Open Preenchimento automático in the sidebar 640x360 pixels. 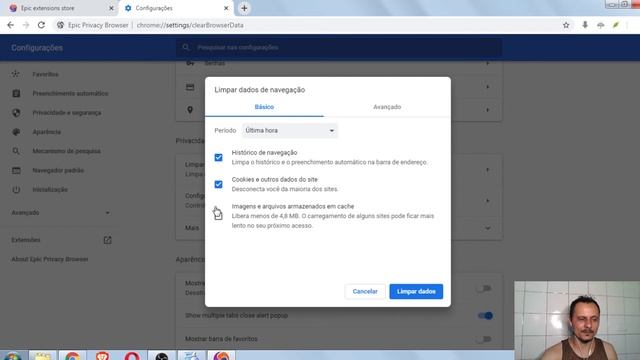[70, 93]
